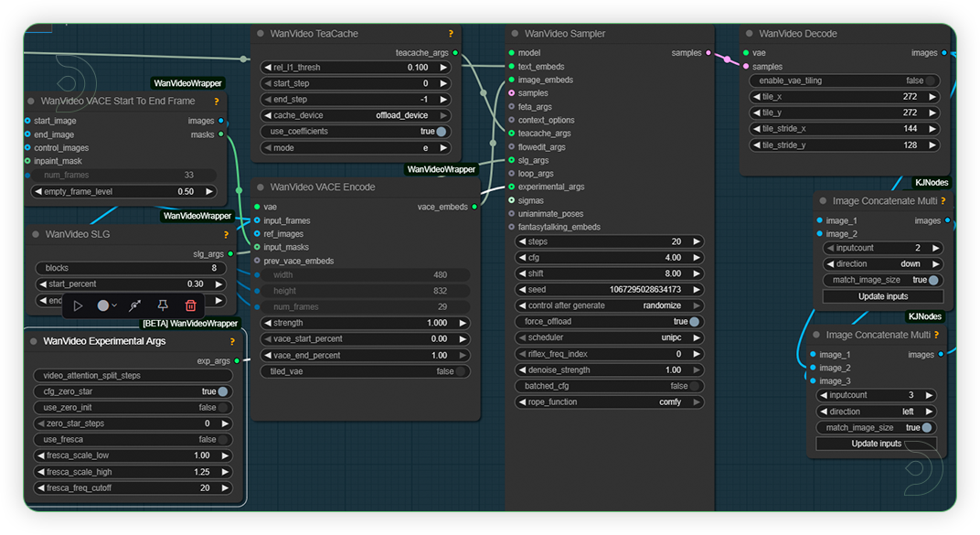This screenshot has height=535, width=980.
Task: Open help for WanVideo TeaCache node
Action: click(451, 34)
